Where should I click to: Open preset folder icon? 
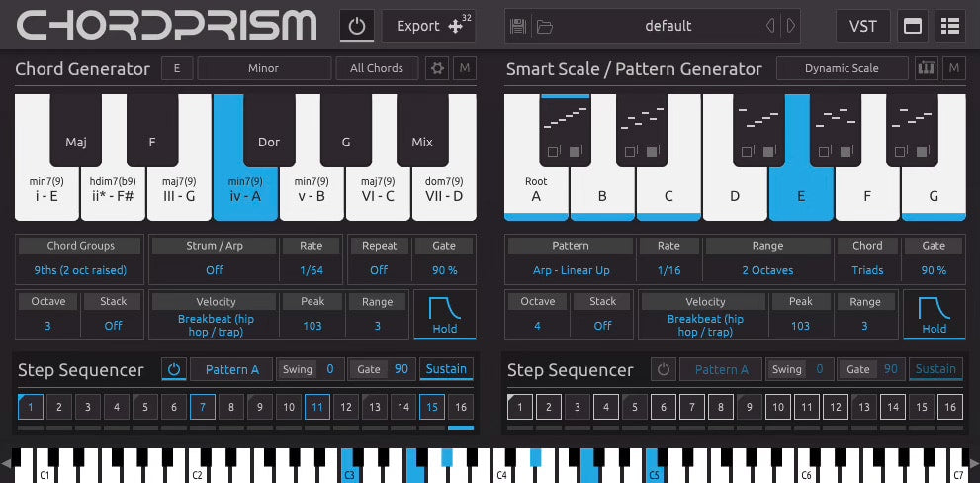545,27
